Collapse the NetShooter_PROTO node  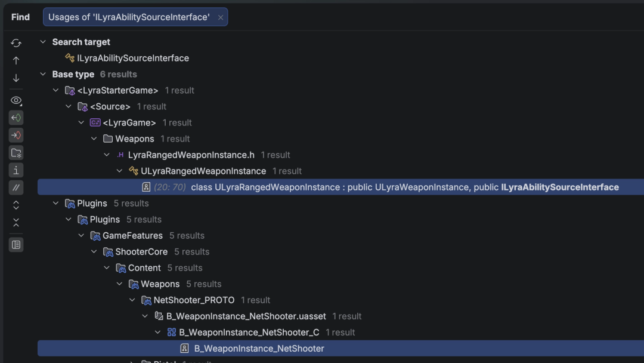click(132, 300)
